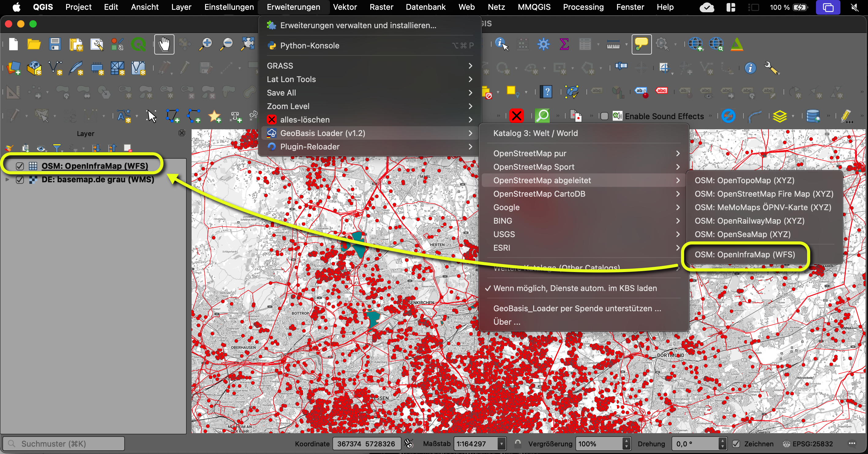Click the Measure ruler tool
This screenshot has height=454, width=868.
coord(613,44)
